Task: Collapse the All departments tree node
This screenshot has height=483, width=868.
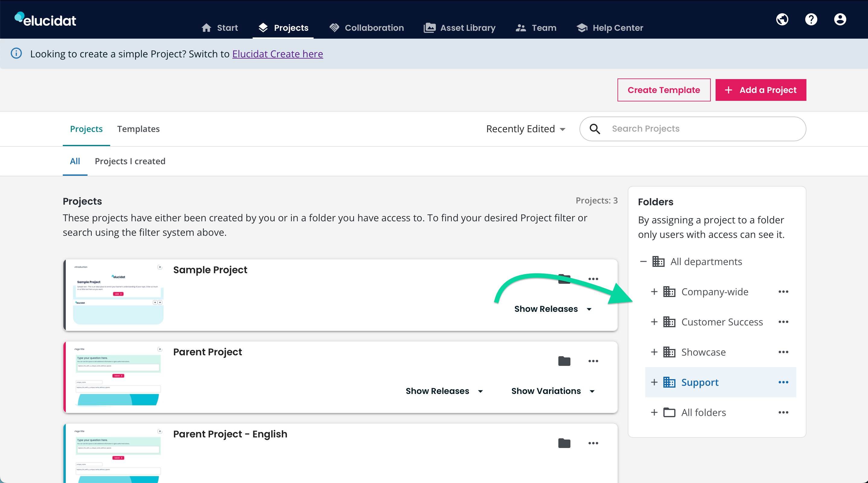Action: pos(643,261)
